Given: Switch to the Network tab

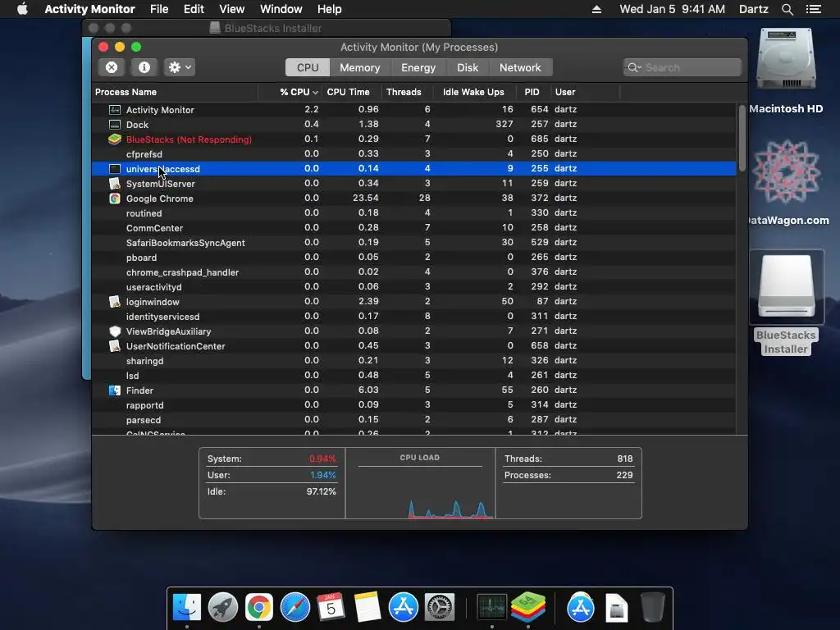Looking at the screenshot, I should pos(520,67).
